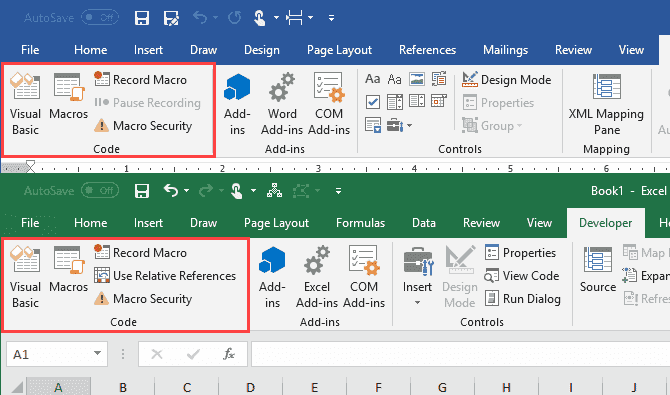The image size is (670, 395).
Task: Click the Select All corner of the sheet
Action: click(16, 386)
